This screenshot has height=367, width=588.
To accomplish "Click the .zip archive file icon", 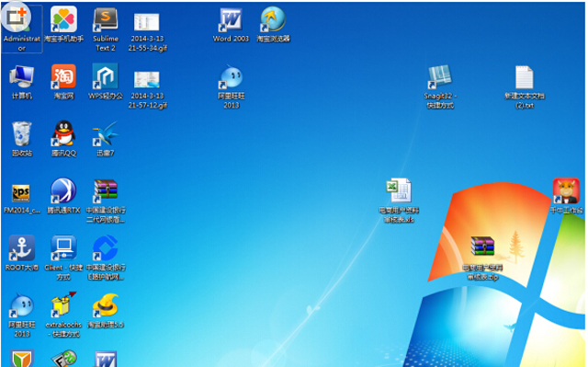I will click(482, 247).
